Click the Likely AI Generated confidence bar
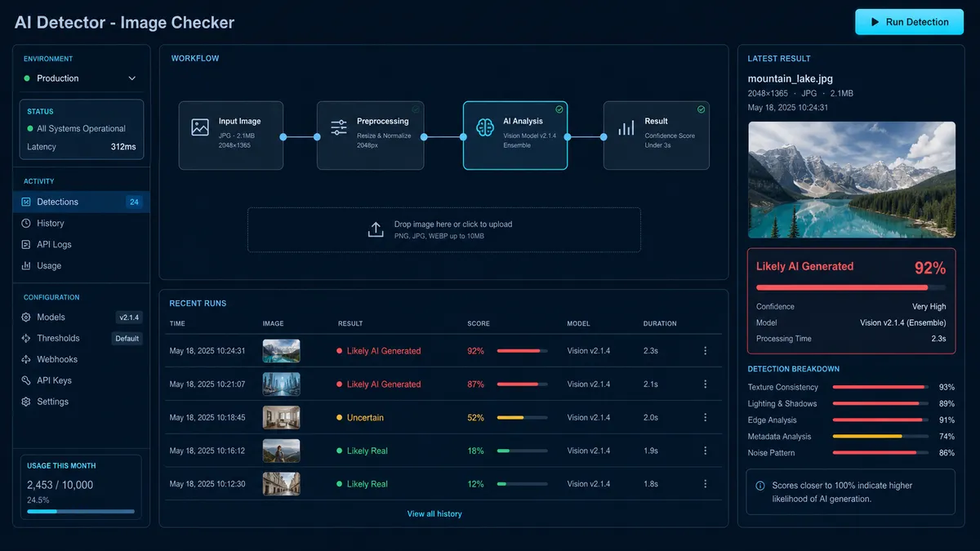 (851, 287)
